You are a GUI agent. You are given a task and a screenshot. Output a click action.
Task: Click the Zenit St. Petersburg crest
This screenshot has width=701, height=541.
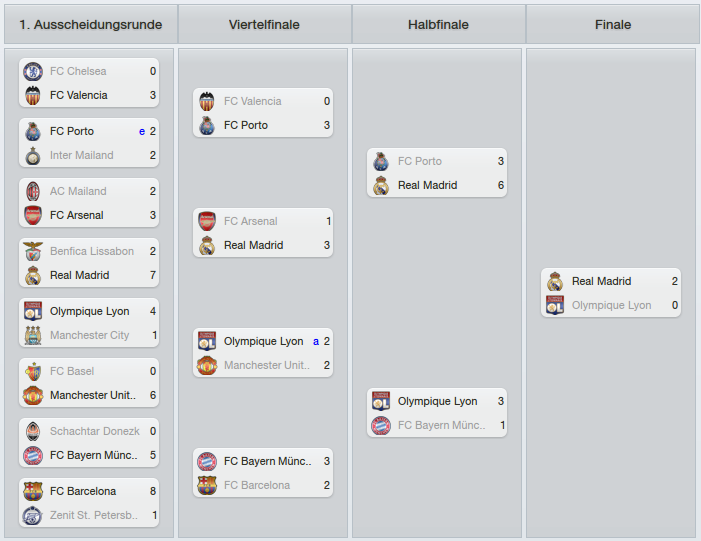pos(33,516)
